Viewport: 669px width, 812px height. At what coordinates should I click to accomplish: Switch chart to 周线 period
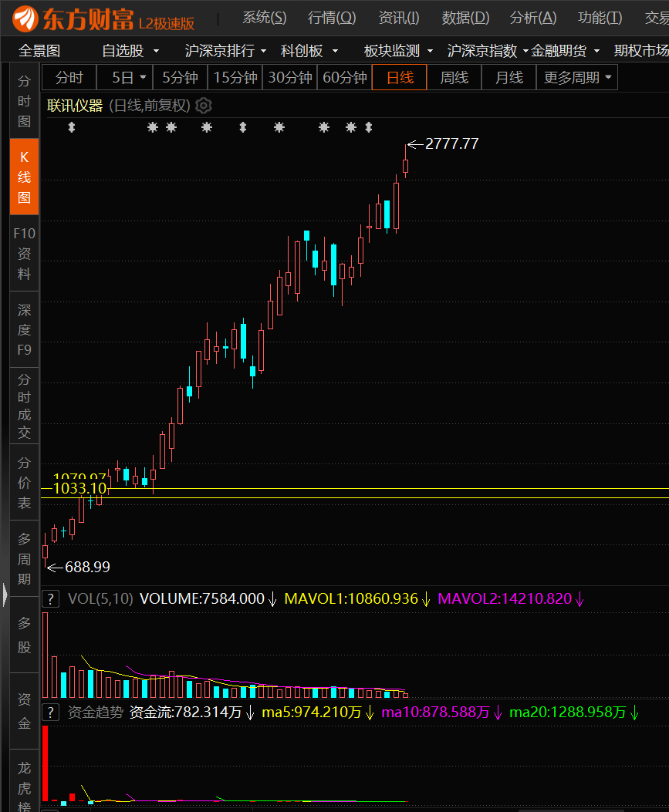(454, 78)
